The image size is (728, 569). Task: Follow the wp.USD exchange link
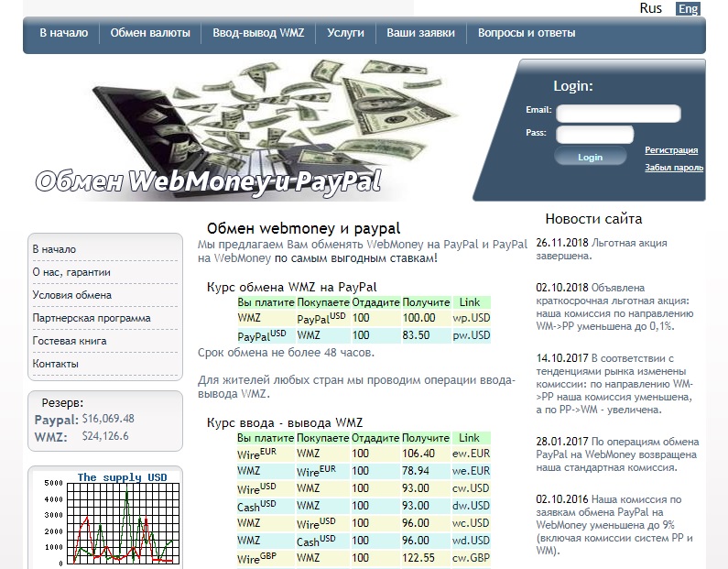click(472, 318)
